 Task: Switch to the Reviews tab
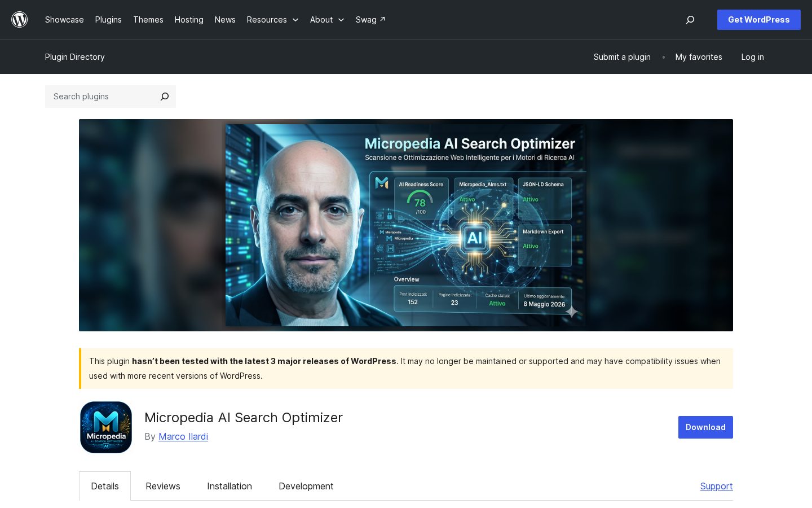tap(163, 486)
